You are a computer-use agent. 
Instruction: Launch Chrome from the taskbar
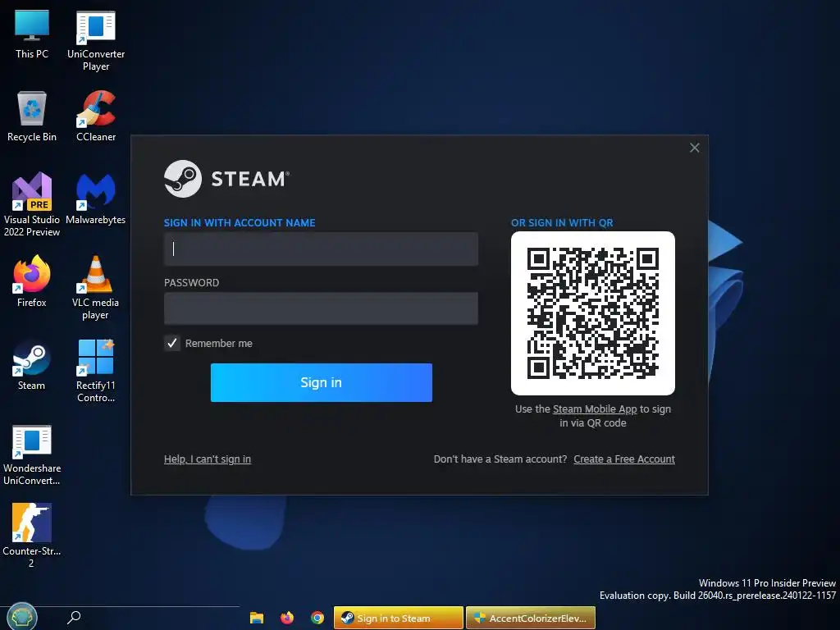click(317, 618)
